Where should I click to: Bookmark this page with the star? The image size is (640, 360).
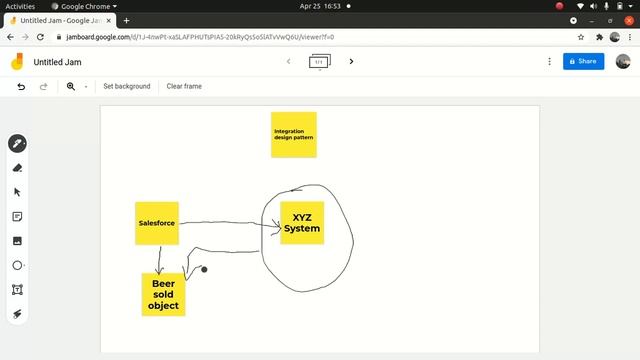[581, 37]
